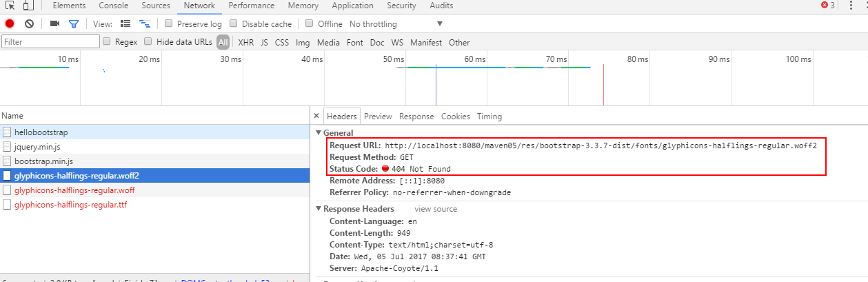Clear the network log
This screenshot has height=282, width=868.
pyautogui.click(x=29, y=23)
